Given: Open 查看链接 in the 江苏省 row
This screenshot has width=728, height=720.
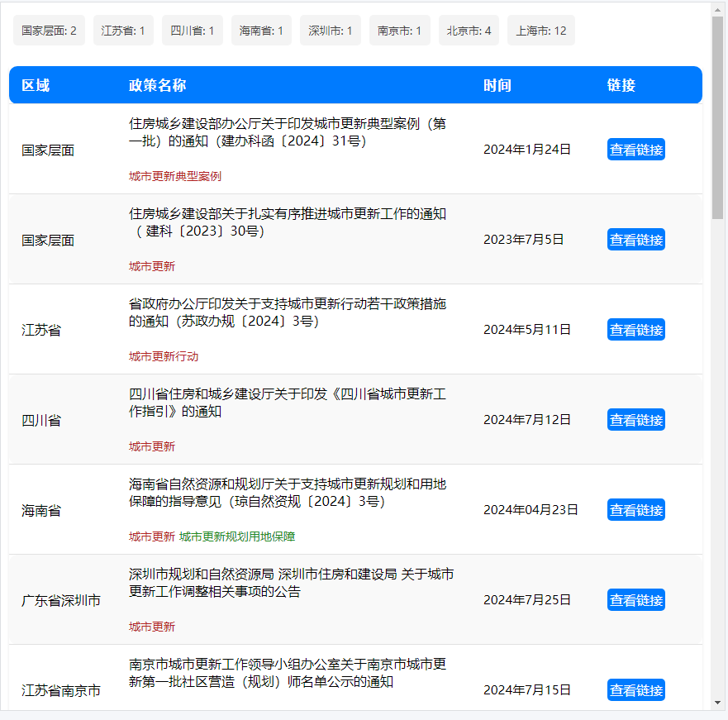Looking at the screenshot, I should point(636,330).
